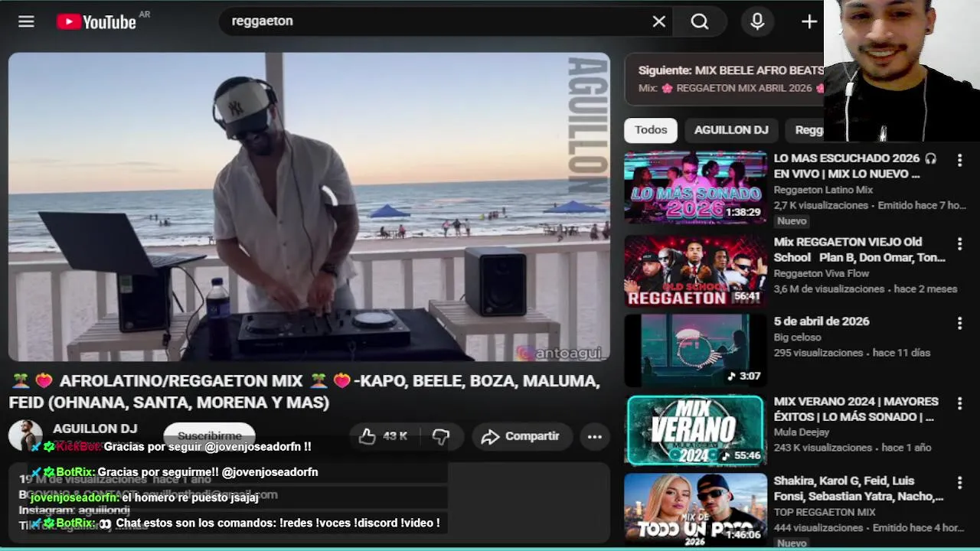Image resolution: width=980 pixels, height=551 pixels.
Task: Open options for Mix REGGAETON VIEJO video
Action: pyautogui.click(x=959, y=243)
